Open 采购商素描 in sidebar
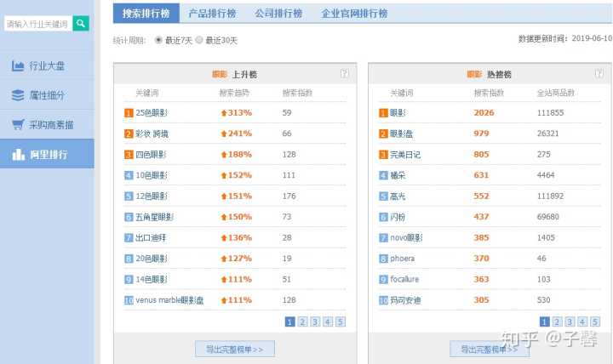This screenshot has height=364, width=613. pos(48,125)
